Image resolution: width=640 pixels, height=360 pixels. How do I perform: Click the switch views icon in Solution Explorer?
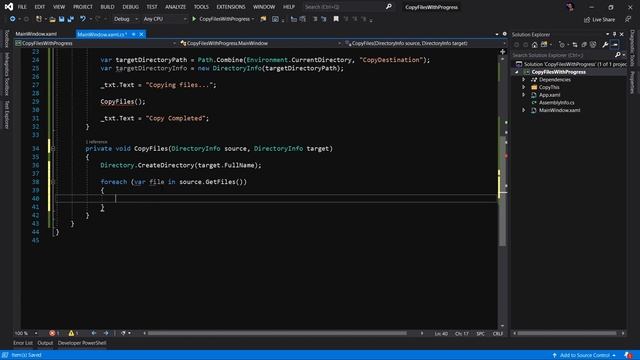[x=544, y=45]
